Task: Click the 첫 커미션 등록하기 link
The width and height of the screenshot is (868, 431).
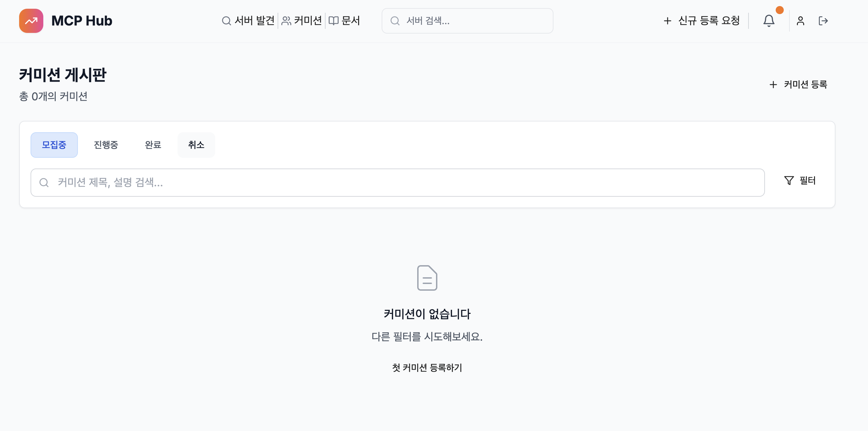Action: tap(427, 368)
